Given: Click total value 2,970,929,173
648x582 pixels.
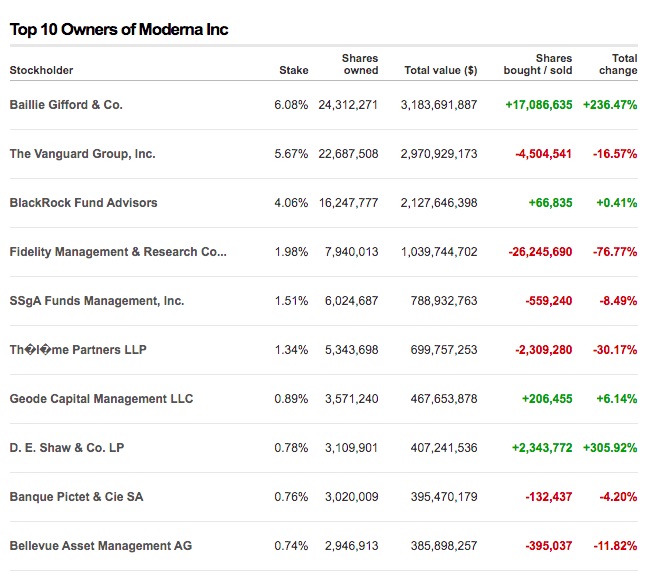Looking at the screenshot, I should pos(439,154).
